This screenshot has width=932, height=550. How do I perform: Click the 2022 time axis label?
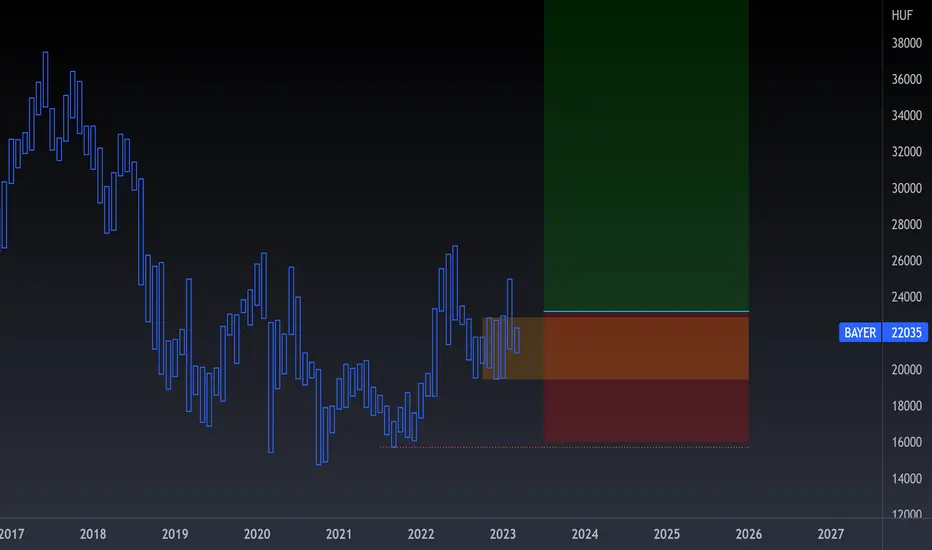[x=421, y=534]
